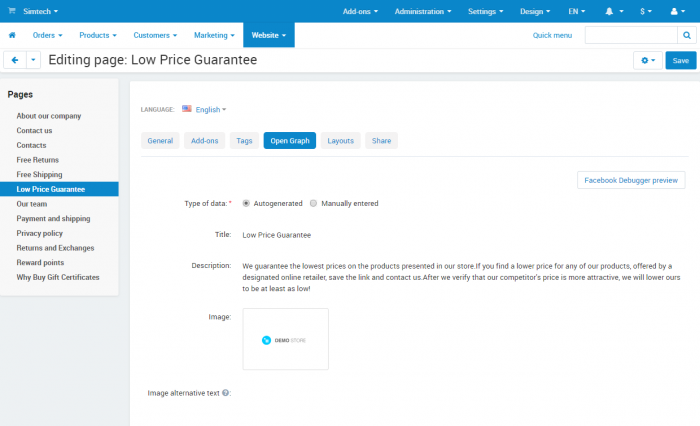Open the $ currency dropdown
The height and width of the screenshot is (426, 700).
click(x=646, y=12)
